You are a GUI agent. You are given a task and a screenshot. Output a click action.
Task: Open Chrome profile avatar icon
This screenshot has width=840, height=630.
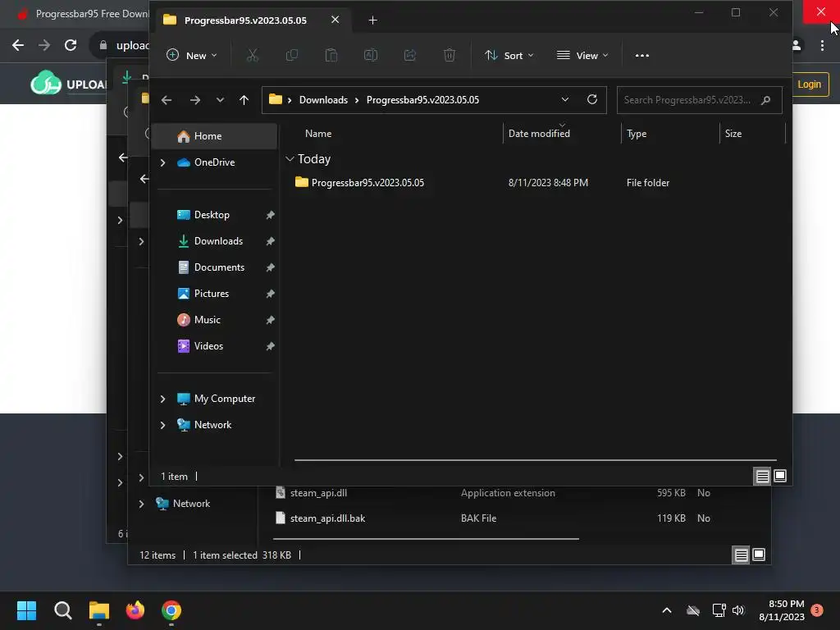click(x=797, y=46)
